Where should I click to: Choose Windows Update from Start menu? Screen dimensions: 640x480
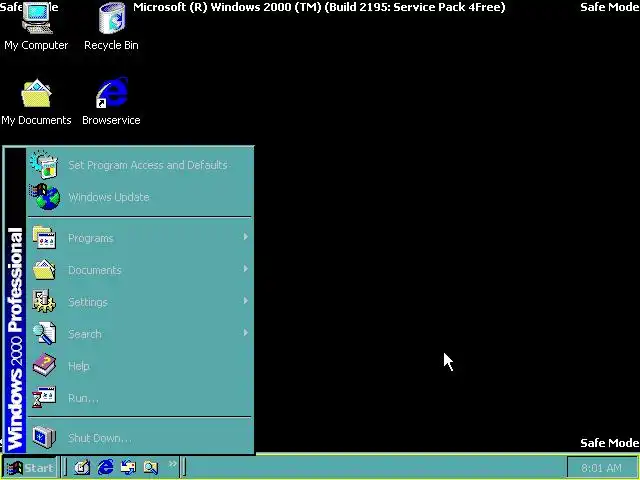[140, 197]
